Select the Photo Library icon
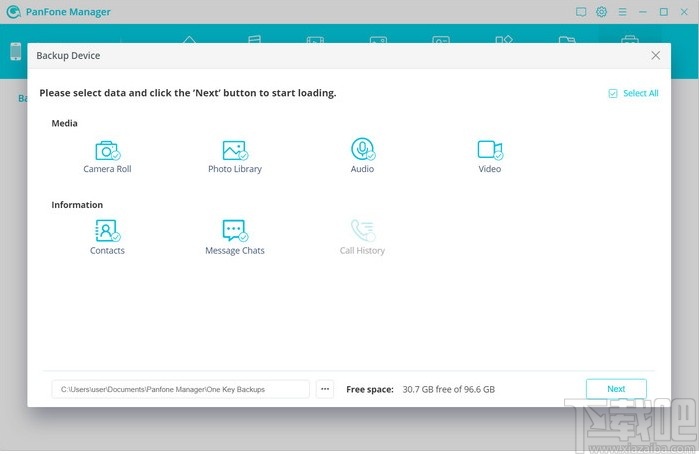Viewport: 699px width, 454px height. point(235,150)
